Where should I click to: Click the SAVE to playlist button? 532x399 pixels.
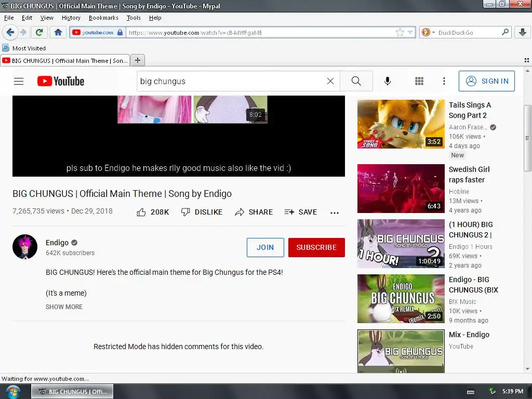[x=301, y=212]
